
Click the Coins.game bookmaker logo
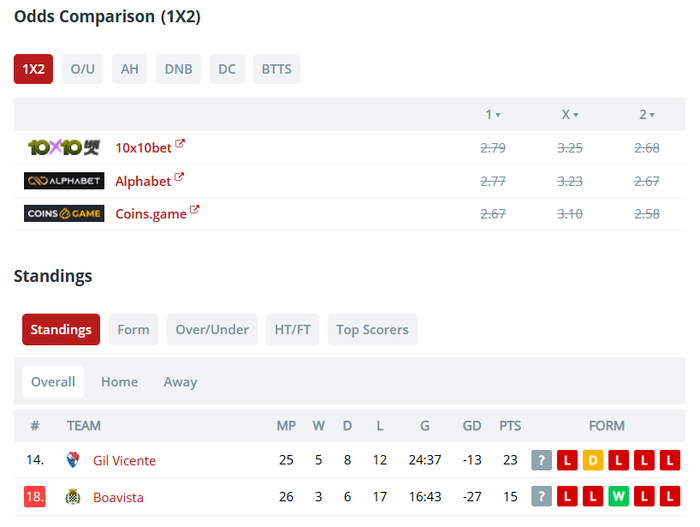[x=64, y=213]
